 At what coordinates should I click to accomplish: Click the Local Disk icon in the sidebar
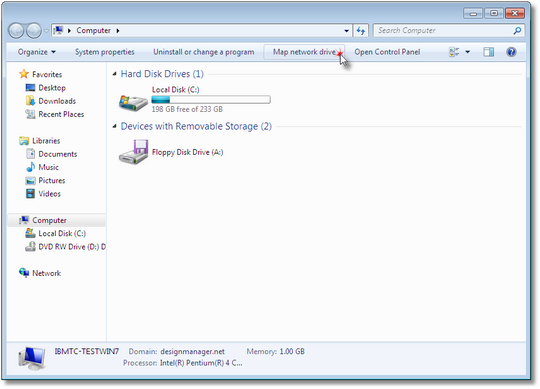point(30,233)
